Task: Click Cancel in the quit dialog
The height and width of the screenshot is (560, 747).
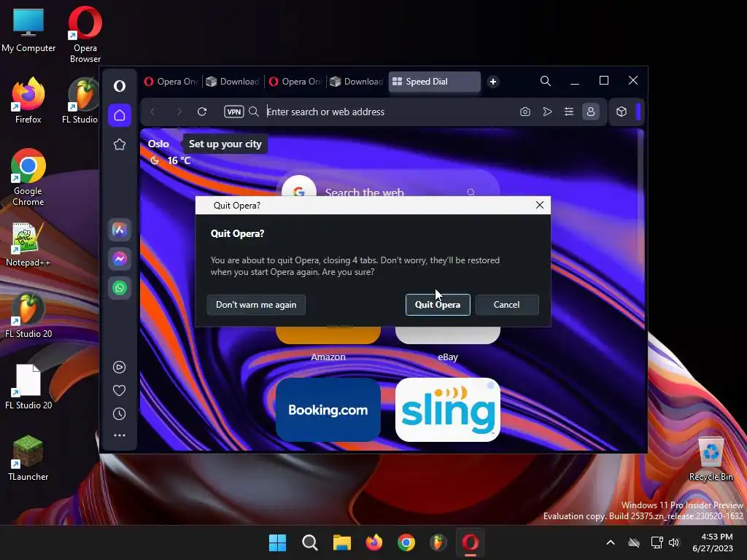Action: pos(507,305)
